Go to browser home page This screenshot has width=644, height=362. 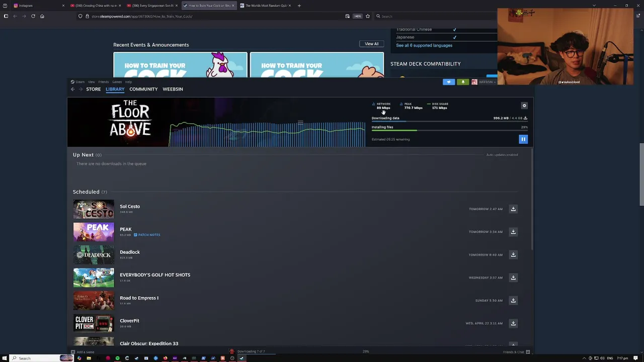click(x=42, y=16)
